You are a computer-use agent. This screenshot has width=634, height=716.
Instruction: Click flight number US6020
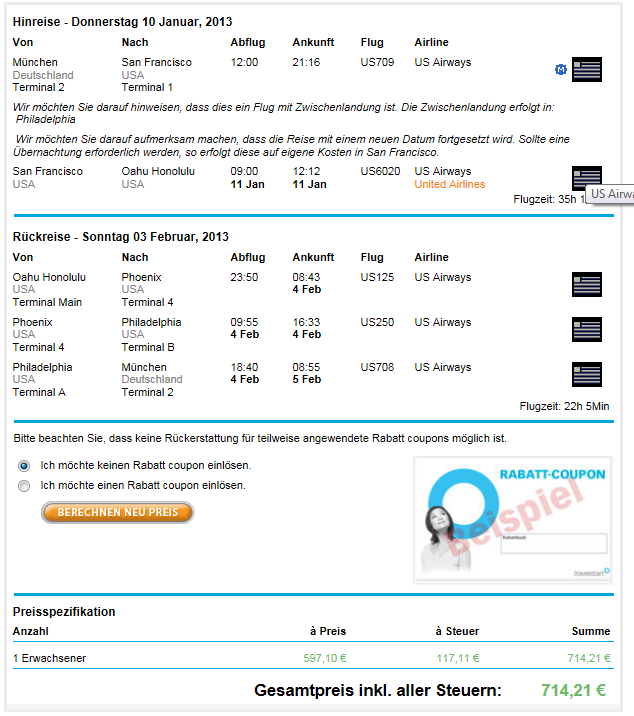coord(380,171)
